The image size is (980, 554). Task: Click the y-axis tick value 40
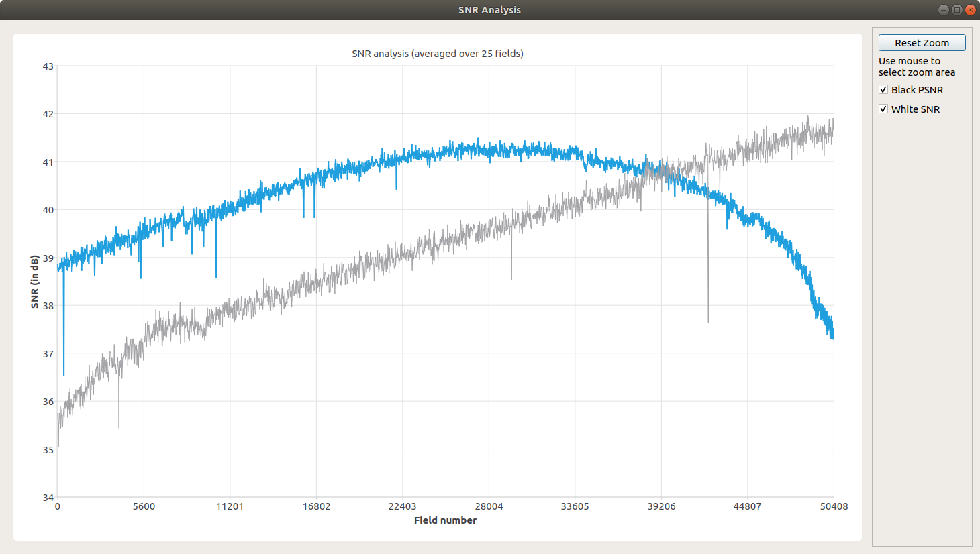[x=48, y=210]
